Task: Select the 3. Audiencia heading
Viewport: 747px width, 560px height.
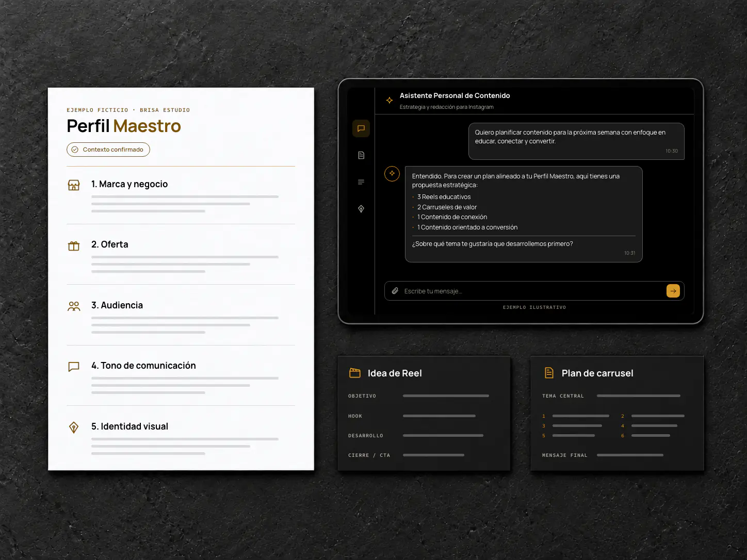Action: (x=117, y=305)
